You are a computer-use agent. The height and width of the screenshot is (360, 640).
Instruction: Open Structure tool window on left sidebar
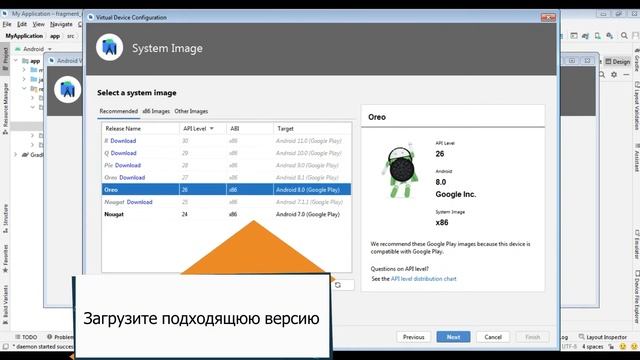(5, 218)
